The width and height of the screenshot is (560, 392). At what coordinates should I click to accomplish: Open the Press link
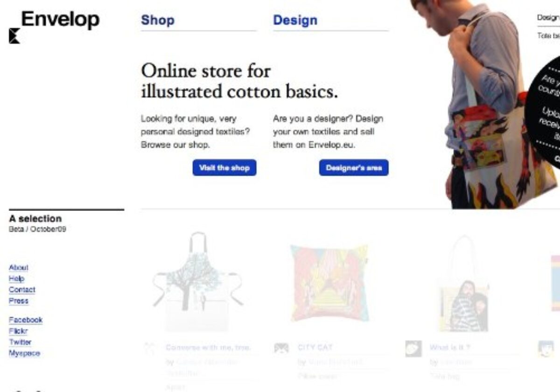[19, 301]
